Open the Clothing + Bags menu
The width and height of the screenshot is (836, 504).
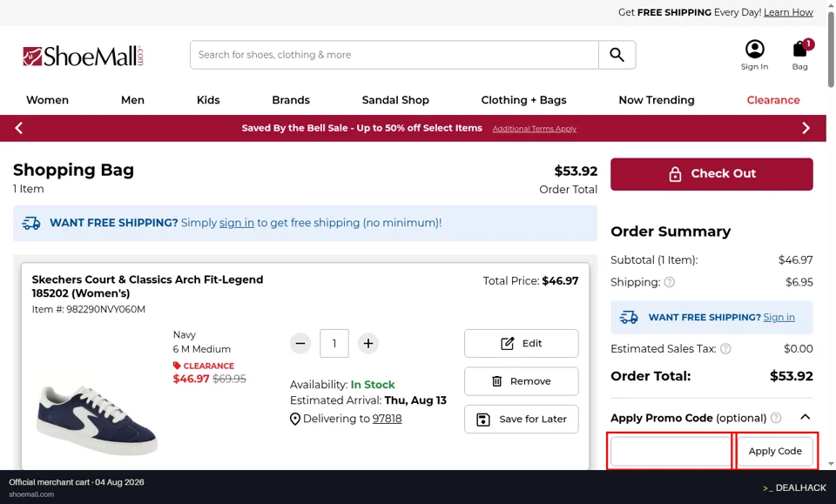click(524, 100)
